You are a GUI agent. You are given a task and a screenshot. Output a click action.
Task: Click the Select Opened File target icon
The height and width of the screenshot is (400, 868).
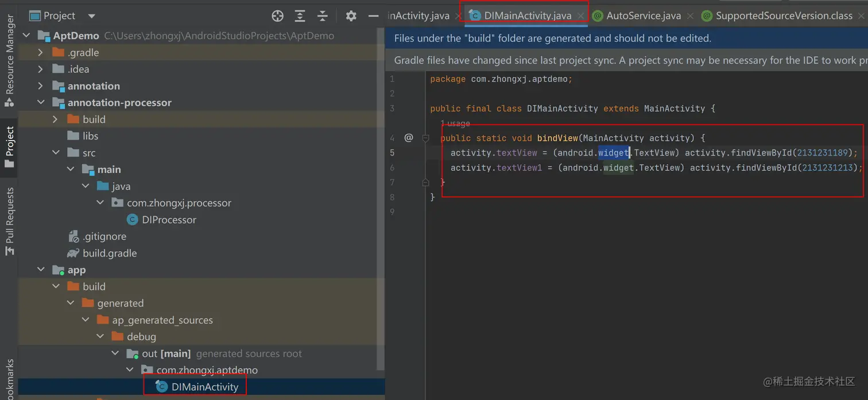pyautogui.click(x=277, y=16)
